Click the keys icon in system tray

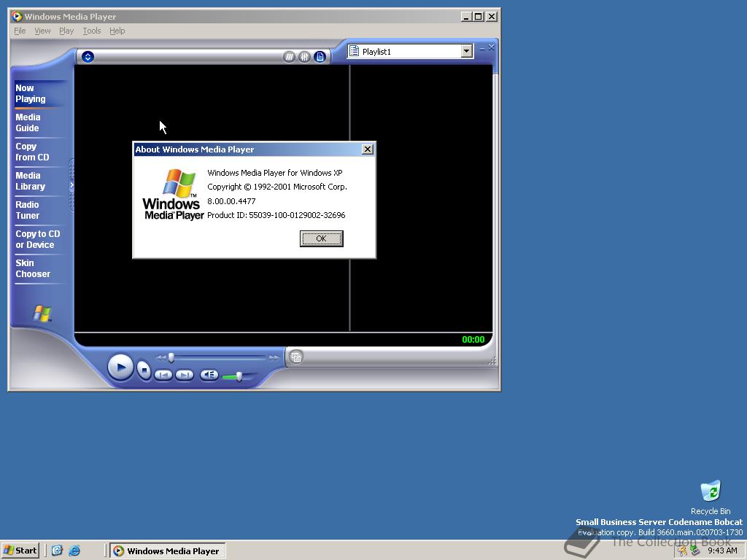coord(683,551)
